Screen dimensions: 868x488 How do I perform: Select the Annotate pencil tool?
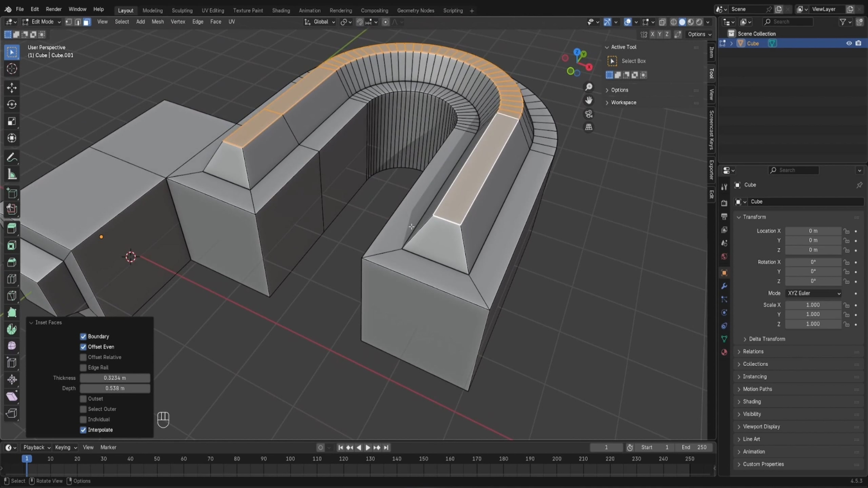pyautogui.click(x=12, y=158)
